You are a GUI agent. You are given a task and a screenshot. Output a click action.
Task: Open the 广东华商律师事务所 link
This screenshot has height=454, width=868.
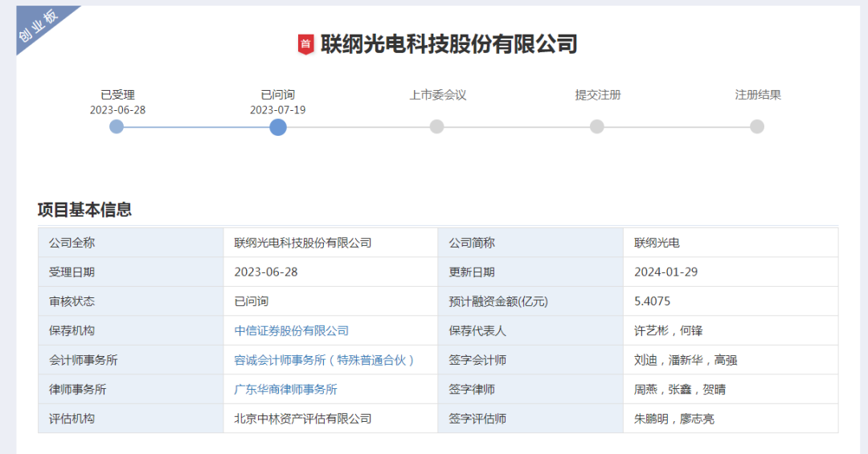tap(285, 389)
